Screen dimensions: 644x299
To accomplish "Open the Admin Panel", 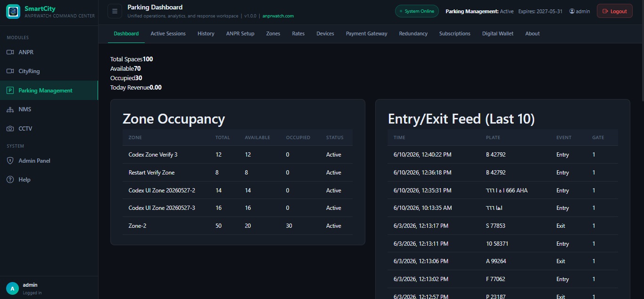I will coord(49,161).
